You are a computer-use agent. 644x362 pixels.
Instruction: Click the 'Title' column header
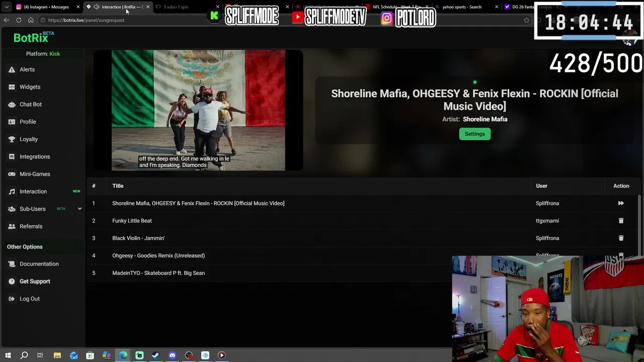click(118, 186)
